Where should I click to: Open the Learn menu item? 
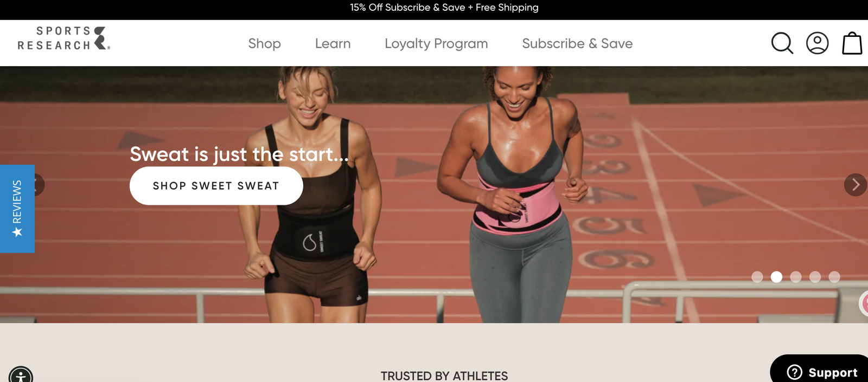point(333,43)
